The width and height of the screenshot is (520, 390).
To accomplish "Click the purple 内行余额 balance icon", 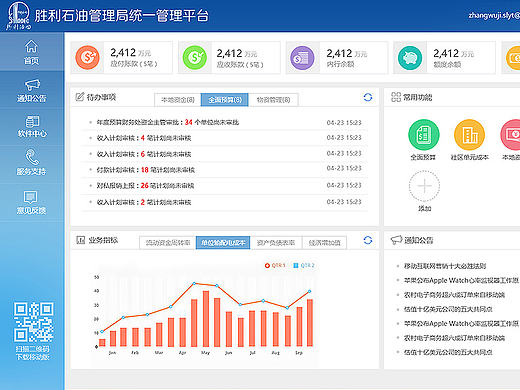I will [x=302, y=58].
